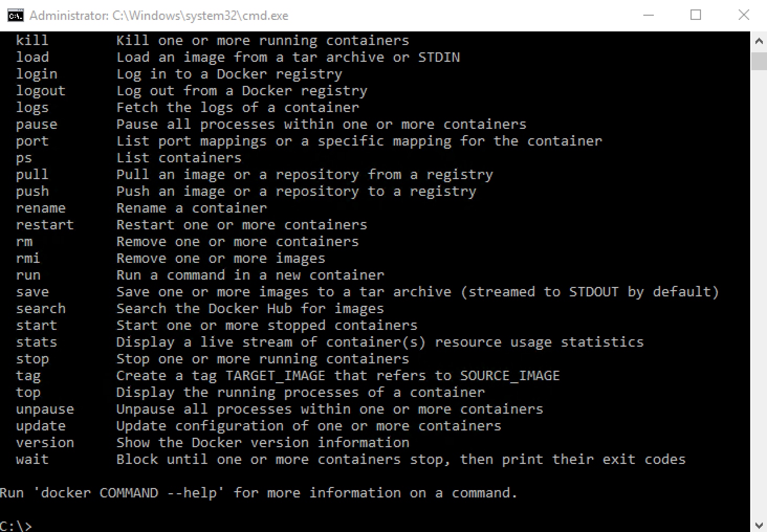The height and width of the screenshot is (532, 767).
Task: Click 'List port mappings' description line
Action: [359, 141]
